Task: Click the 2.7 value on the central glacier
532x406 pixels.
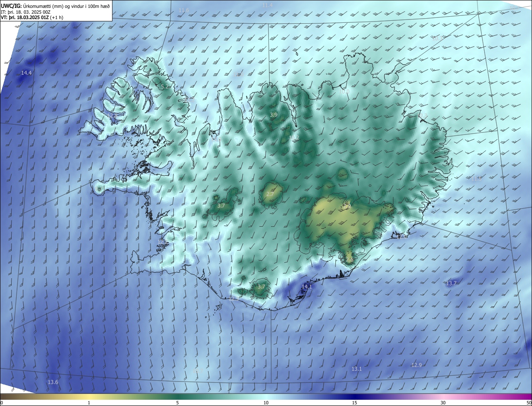Action: coord(270,194)
